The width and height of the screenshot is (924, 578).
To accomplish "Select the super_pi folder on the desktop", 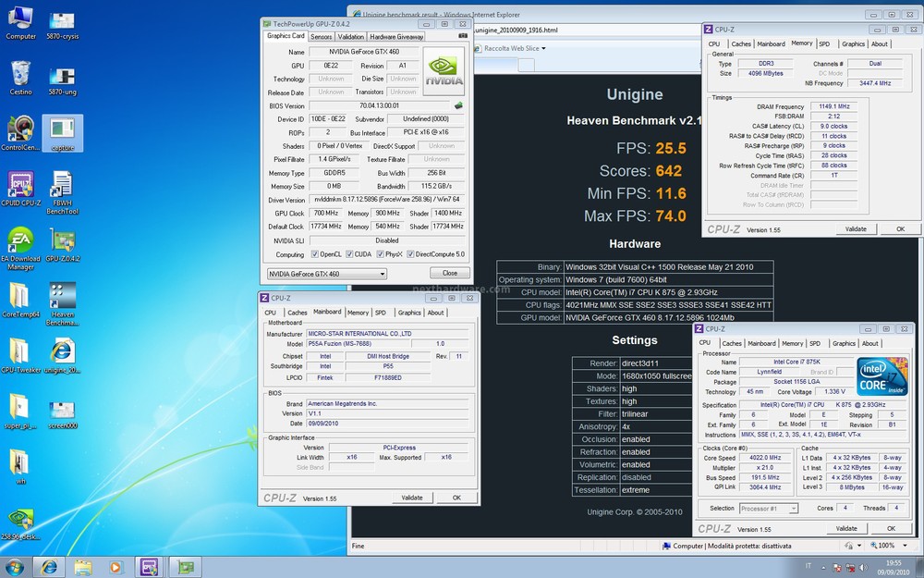I will [x=20, y=412].
